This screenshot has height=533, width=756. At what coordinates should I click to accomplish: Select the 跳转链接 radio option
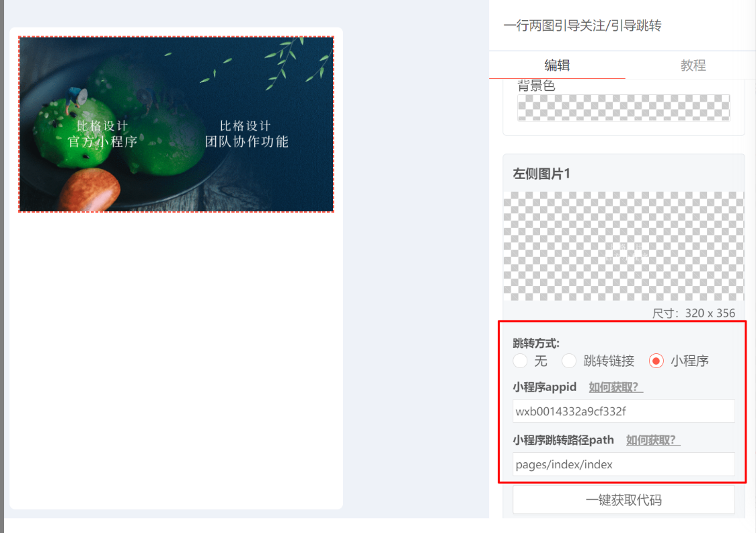569,361
